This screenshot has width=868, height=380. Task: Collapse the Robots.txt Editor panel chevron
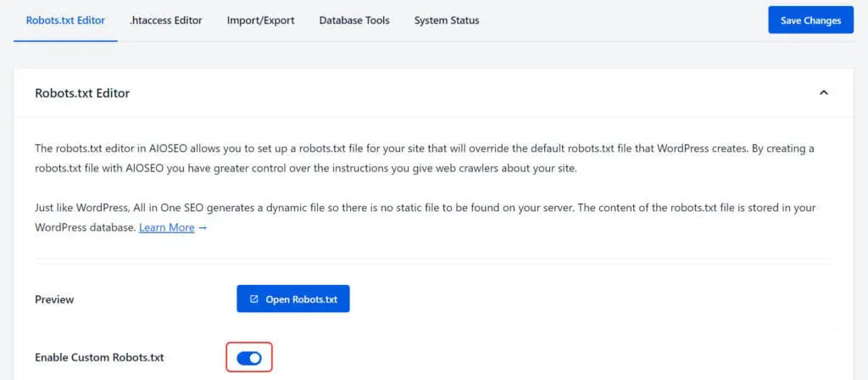point(824,92)
